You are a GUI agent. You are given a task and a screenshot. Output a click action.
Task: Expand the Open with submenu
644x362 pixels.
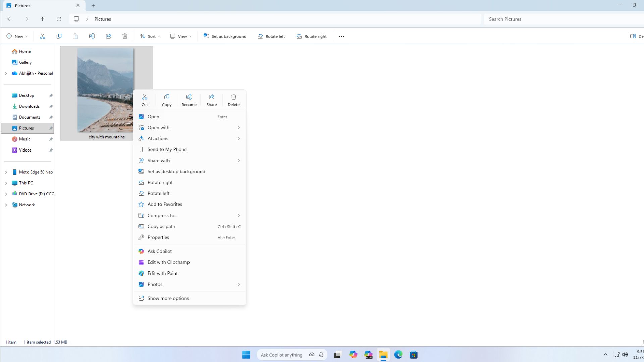pyautogui.click(x=239, y=127)
